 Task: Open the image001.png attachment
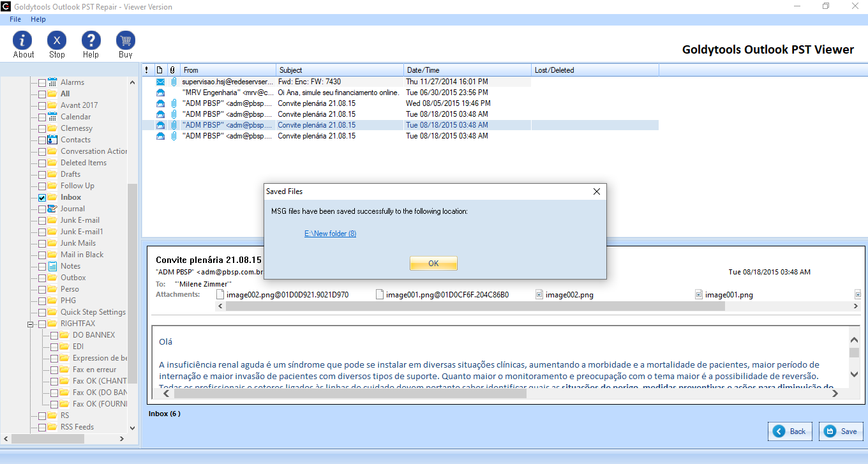tap(724, 295)
